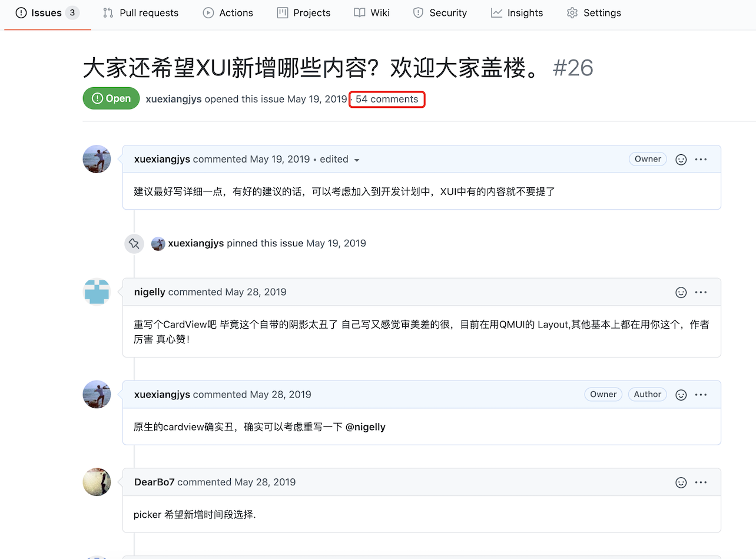Click the Author label on reply
756x559 pixels.
pos(648,395)
